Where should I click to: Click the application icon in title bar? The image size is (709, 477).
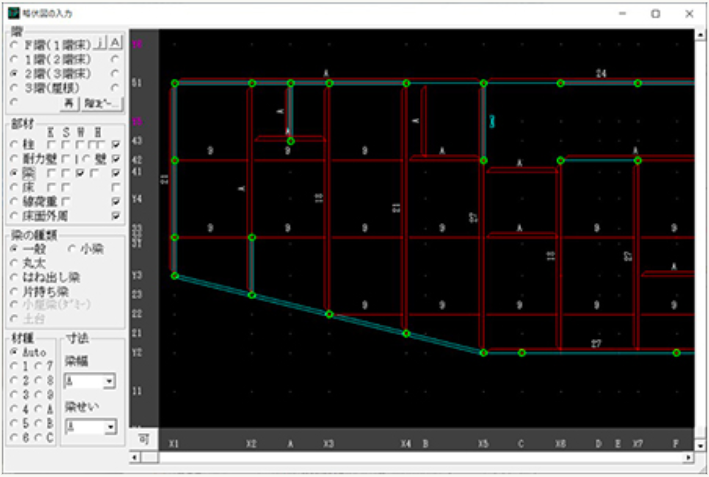pos(13,14)
